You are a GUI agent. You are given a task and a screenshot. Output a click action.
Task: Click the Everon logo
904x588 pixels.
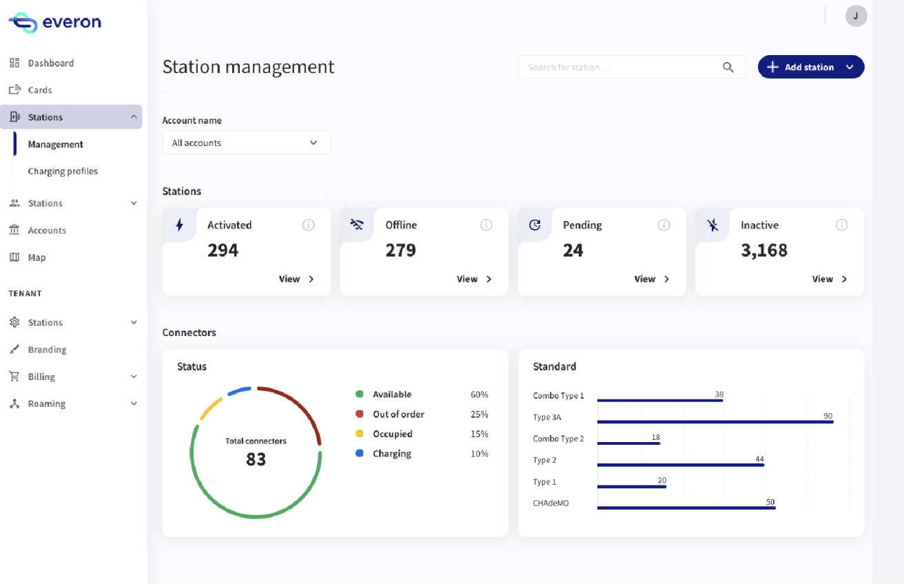[x=55, y=23]
